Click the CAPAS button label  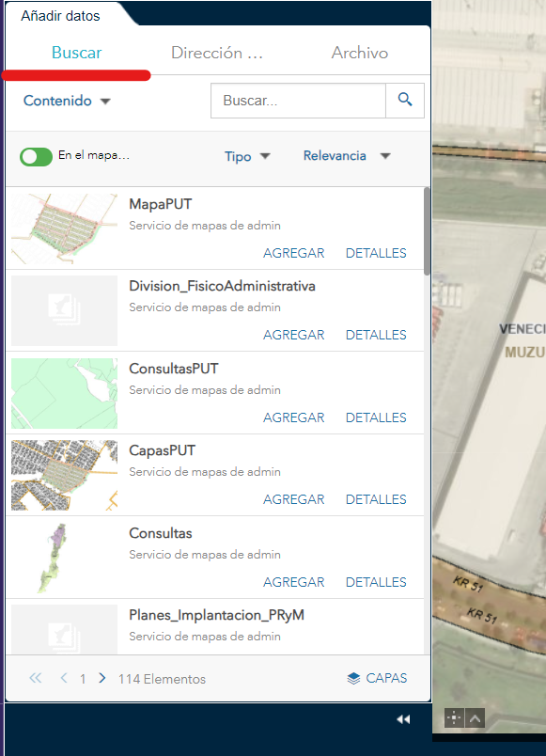pyautogui.click(x=386, y=678)
